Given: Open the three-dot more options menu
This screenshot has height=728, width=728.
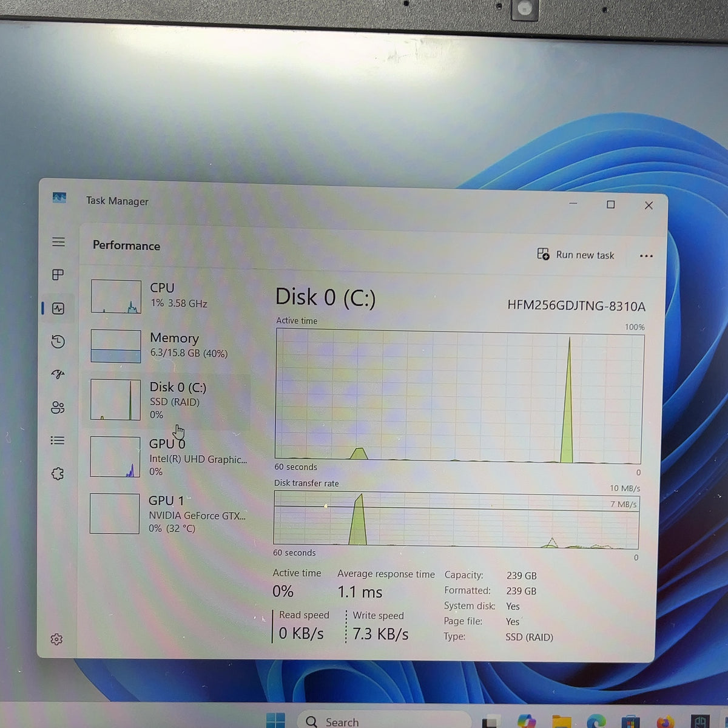Looking at the screenshot, I should click(x=646, y=255).
